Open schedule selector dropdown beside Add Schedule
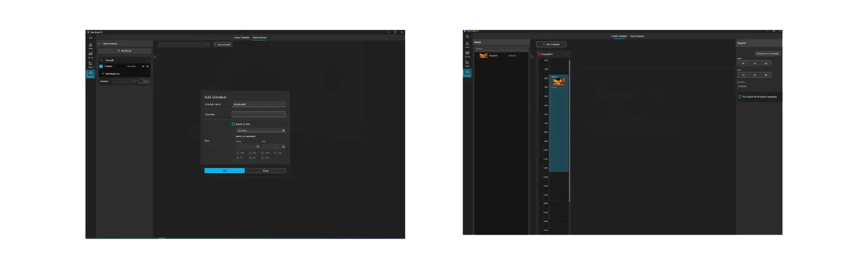The width and height of the screenshot is (868, 263). coord(184,44)
